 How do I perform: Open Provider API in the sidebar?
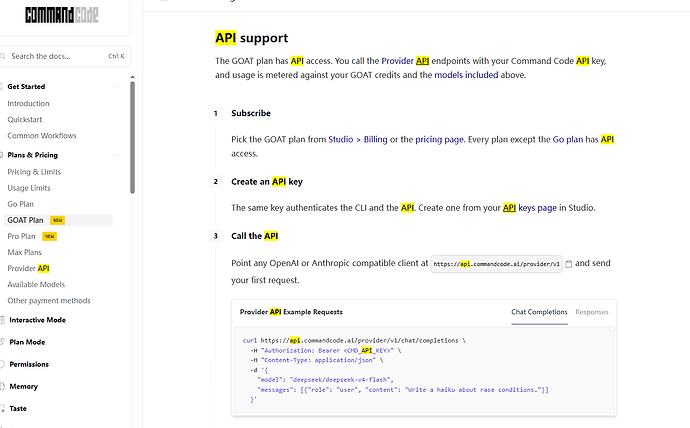tap(28, 268)
